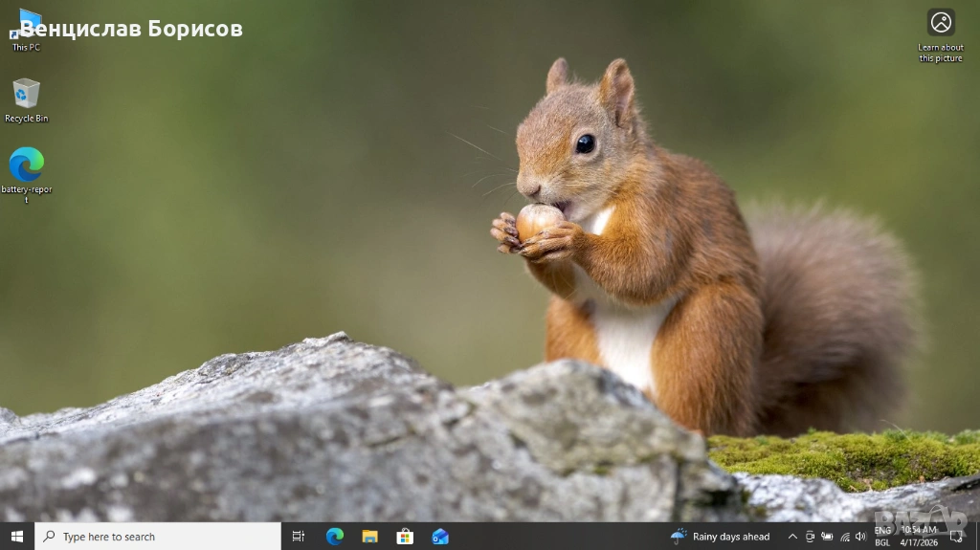Open the Wi-Fi network flyout
The height and width of the screenshot is (550, 980).
coord(844,537)
